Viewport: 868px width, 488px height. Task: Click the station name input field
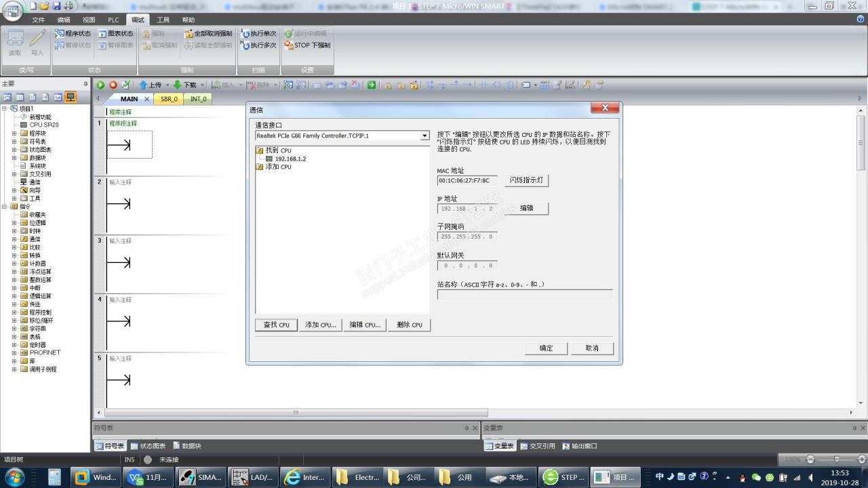(x=525, y=295)
